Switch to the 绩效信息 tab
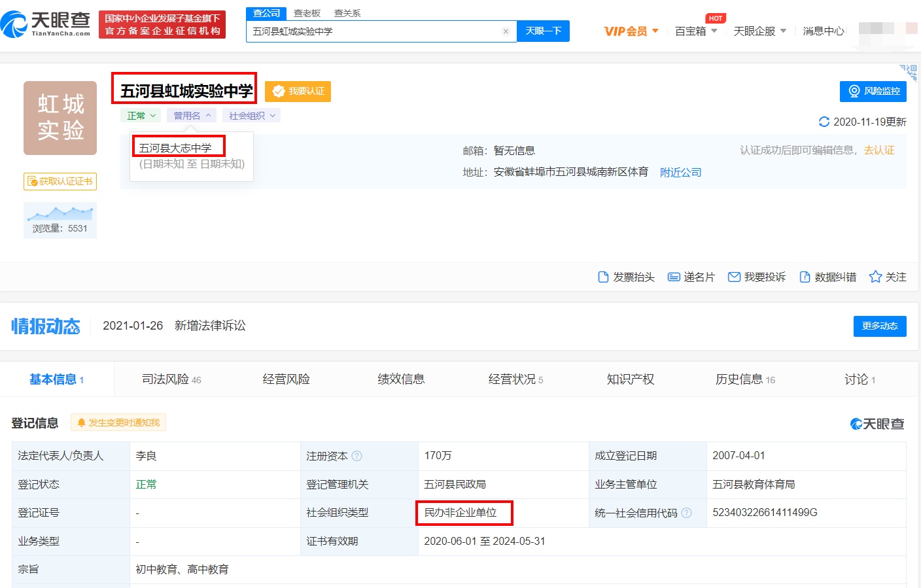This screenshot has height=588, width=921. (x=401, y=379)
